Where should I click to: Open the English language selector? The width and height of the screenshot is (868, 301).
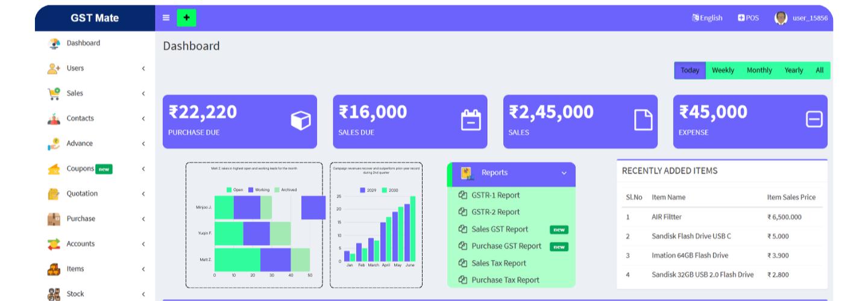(707, 18)
